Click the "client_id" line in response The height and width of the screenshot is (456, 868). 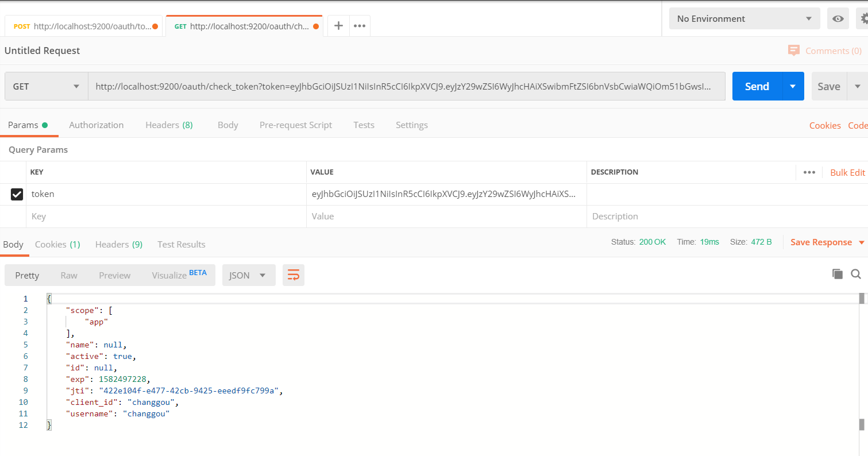(x=122, y=402)
